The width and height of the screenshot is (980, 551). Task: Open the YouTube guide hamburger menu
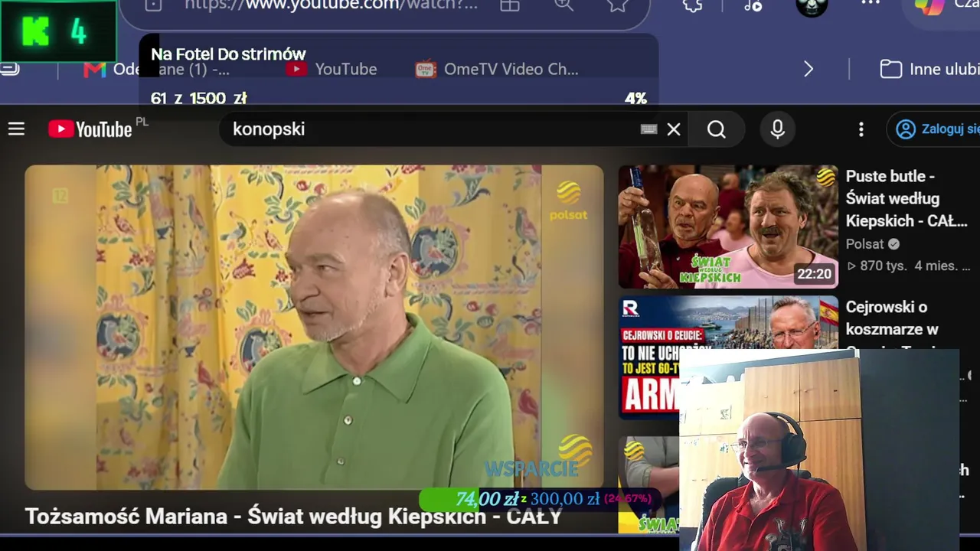coord(17,129)
